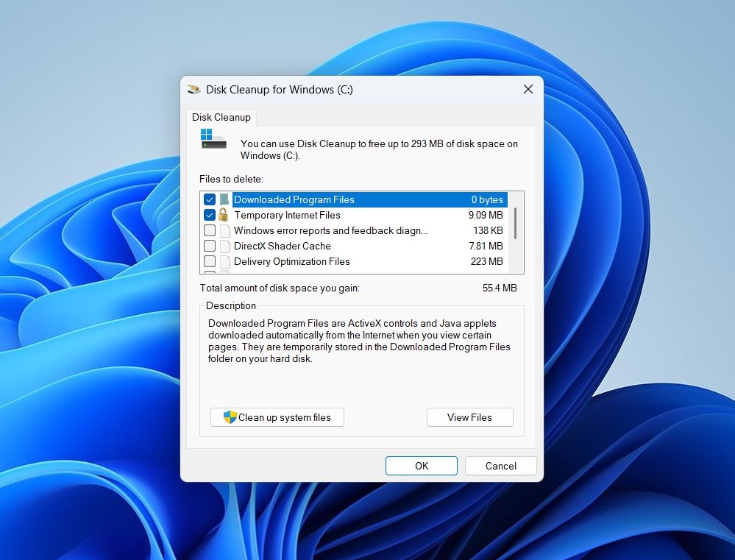Click Clean up system files button
This screenshot has height=560, width=735.
[277, 417]
